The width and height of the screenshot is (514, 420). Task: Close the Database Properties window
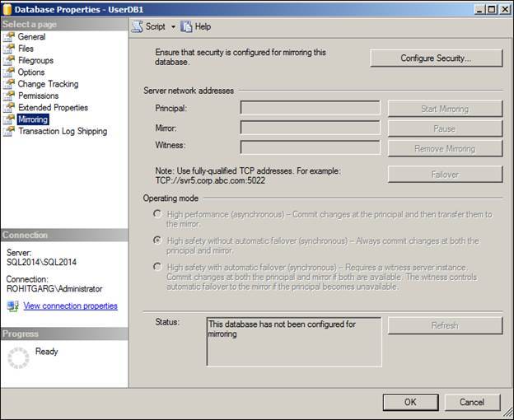pos(505,9)
